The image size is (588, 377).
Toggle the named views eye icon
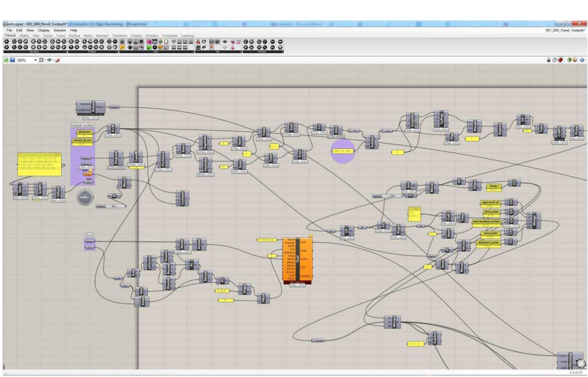tap(49, 60)
